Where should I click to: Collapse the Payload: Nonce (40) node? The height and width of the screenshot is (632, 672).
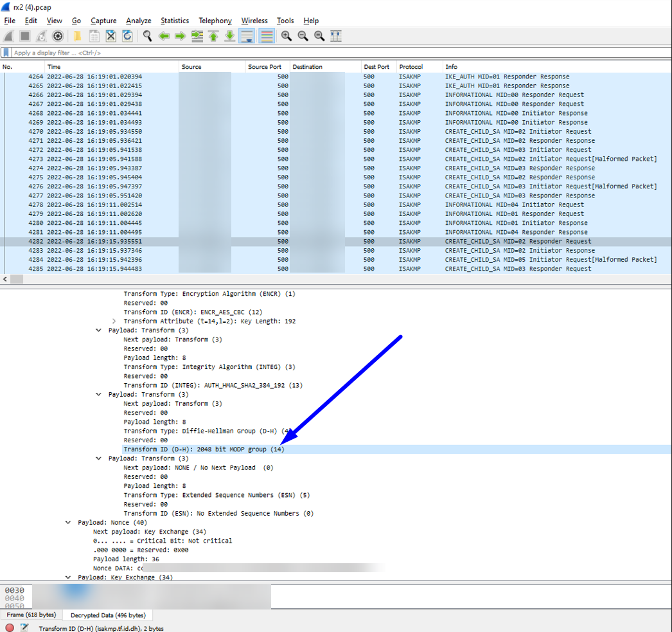pos(68,522)
